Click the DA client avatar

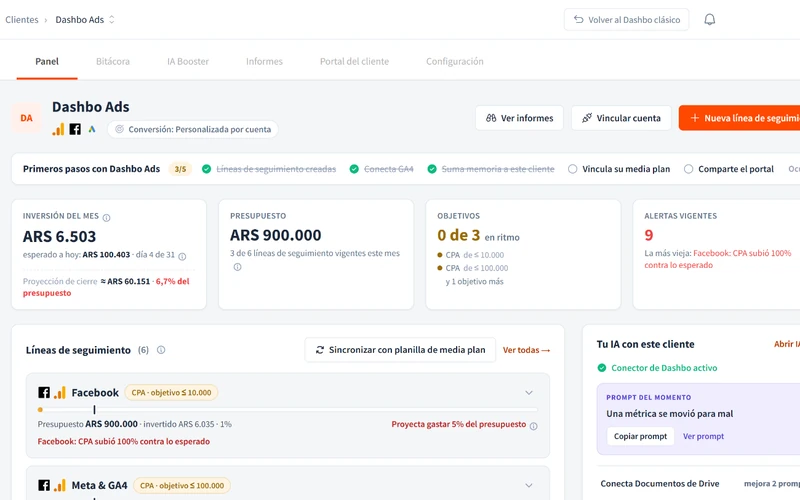(27, 118)
